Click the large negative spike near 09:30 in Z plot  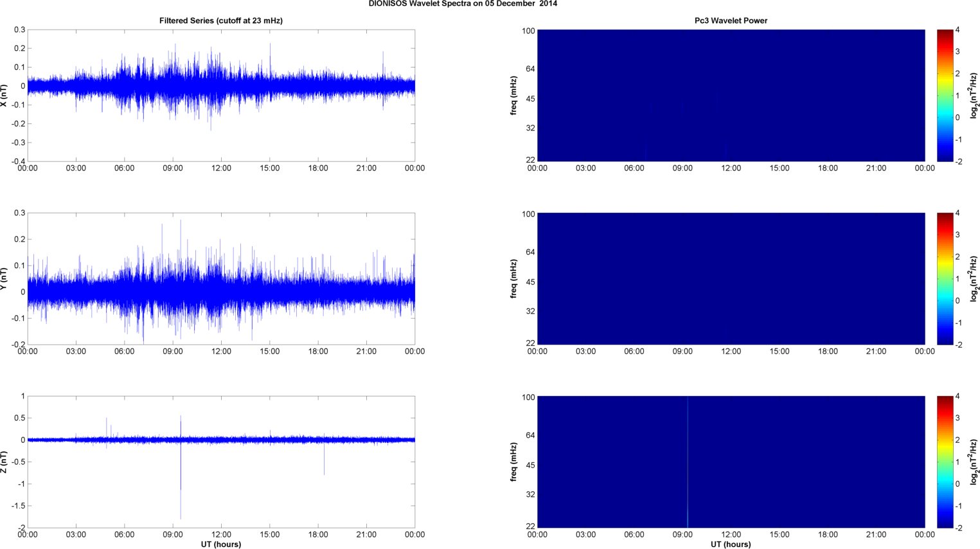coord(181,479)
